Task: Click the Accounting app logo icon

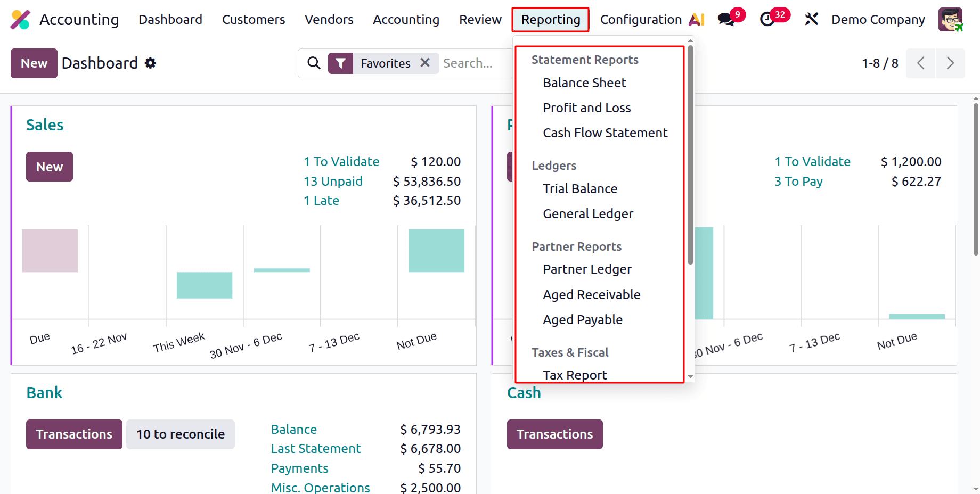Action: coord(20,20)
